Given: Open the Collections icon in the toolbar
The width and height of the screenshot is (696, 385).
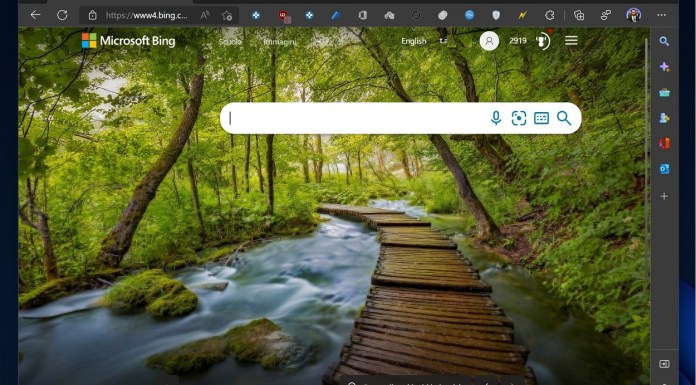Looking at the screenshot, I should [579, 16].
